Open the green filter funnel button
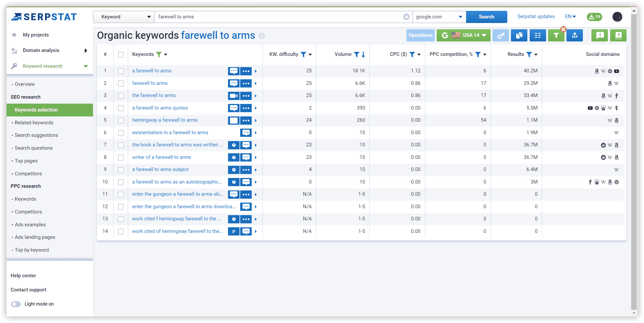This screenshot has width=644, height=323. (x=556, y=36)
